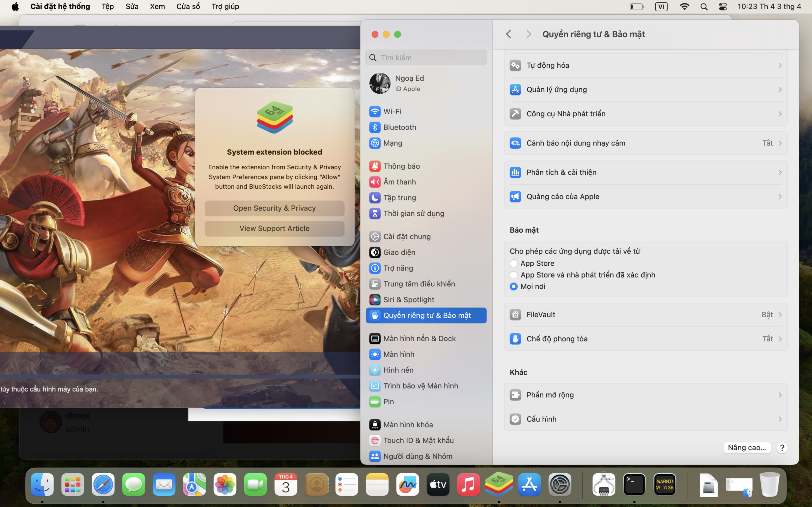Go back with the left arrow
Viewport: 812px width, 507px height.
pyautogui.click(x=508, y=34)
